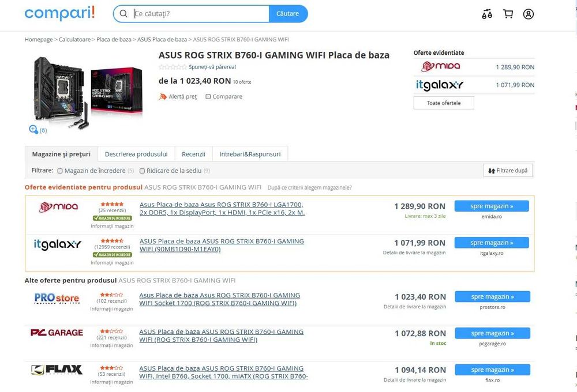Screen dimensions: 577x392
Task: Click the price alert tag icon
Action: pos(163,96)
